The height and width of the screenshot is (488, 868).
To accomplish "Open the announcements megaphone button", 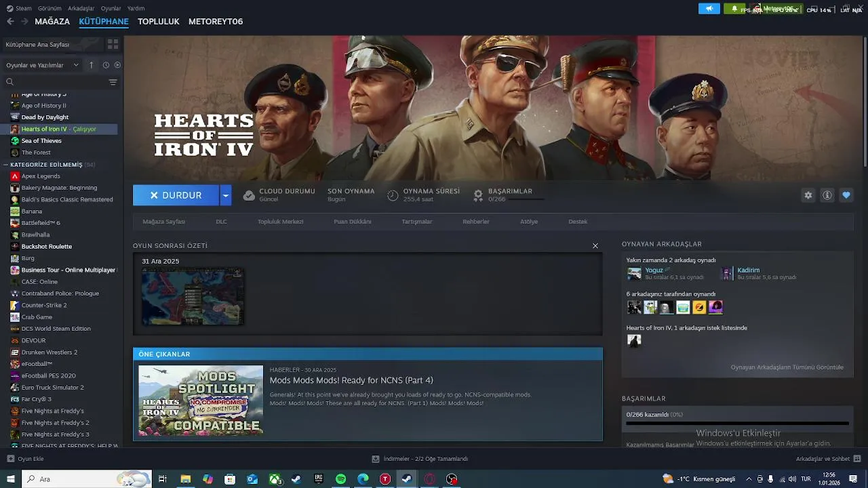I will [x=709, y=9].
